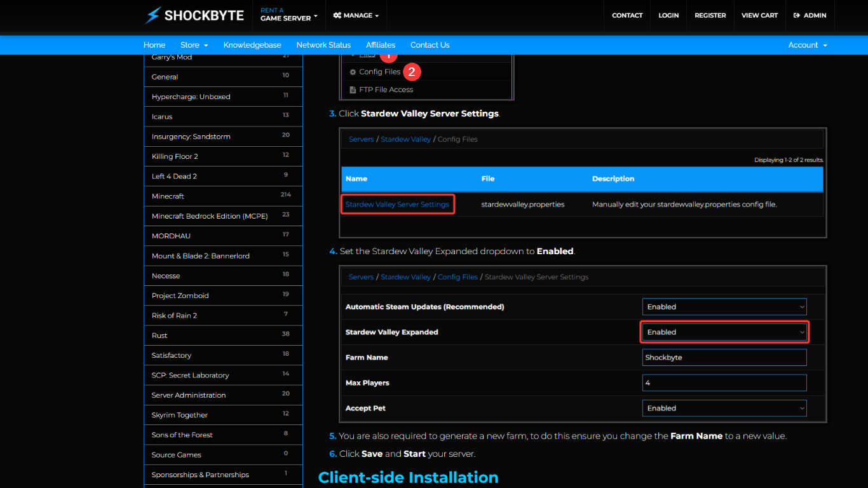Click the stardewvalley.properties file cell
This screenshot has width=868, height=488.
[x=523, y=205]
